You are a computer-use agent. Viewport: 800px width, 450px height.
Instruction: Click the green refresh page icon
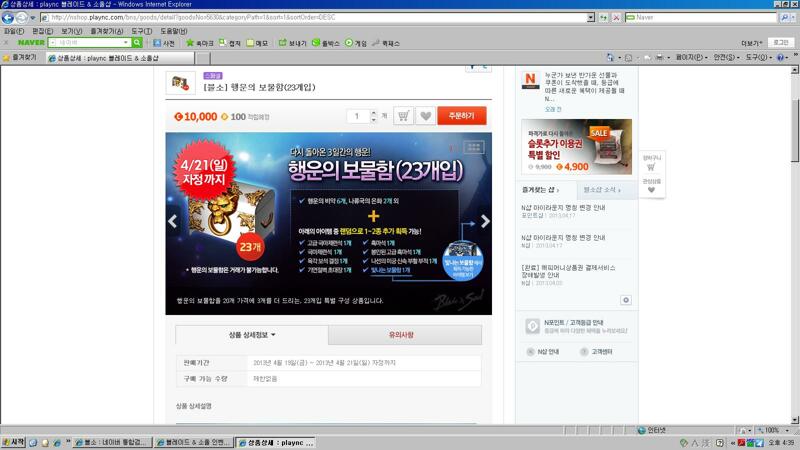coord(604,17)
